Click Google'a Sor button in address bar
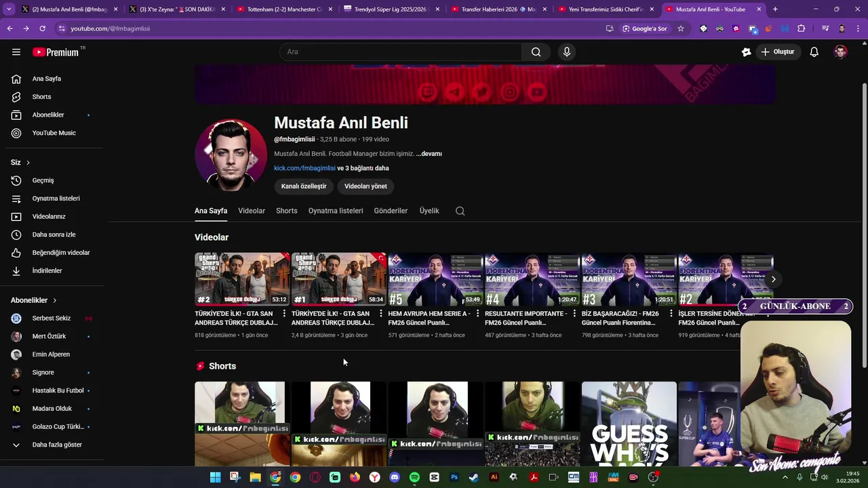Screen dimensions: 868x488 point(644,28)
